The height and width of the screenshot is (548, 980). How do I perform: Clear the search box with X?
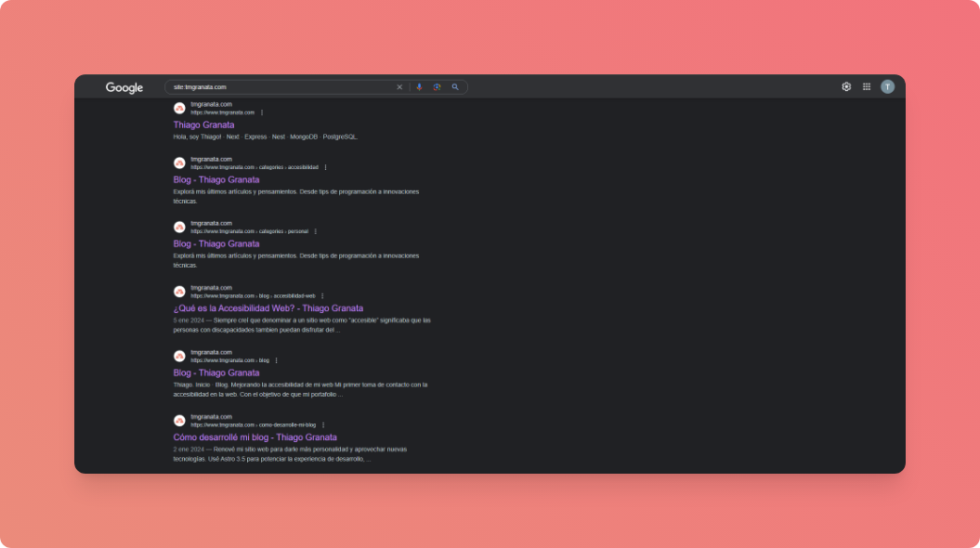coord(399,87)
